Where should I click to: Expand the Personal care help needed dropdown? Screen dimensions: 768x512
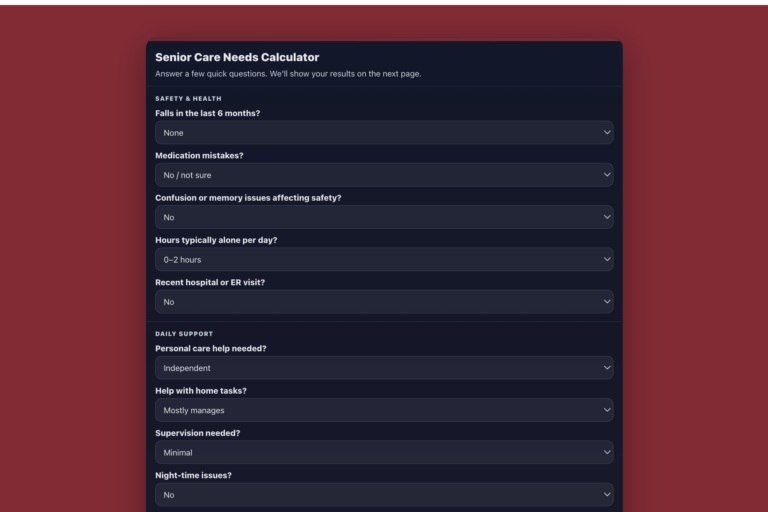pos(384,368)
